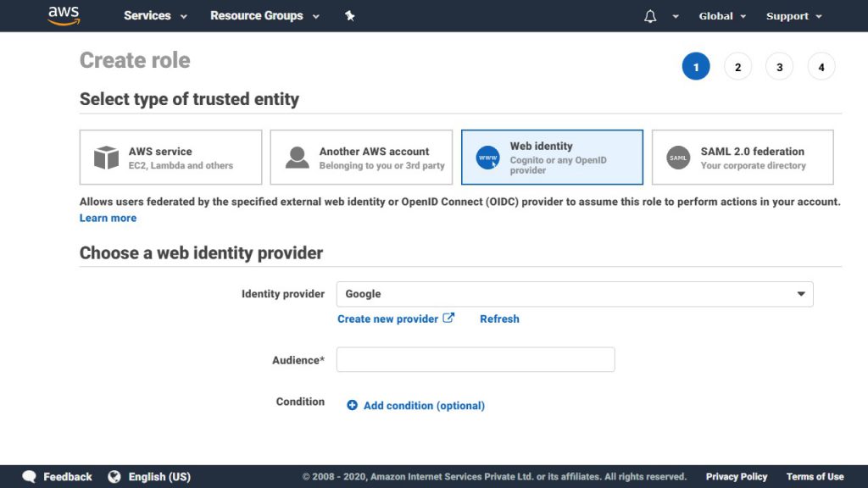This screenshot has width=868, height=488.
Task: Click the Web identity globe icon
Action: point(487,157)
